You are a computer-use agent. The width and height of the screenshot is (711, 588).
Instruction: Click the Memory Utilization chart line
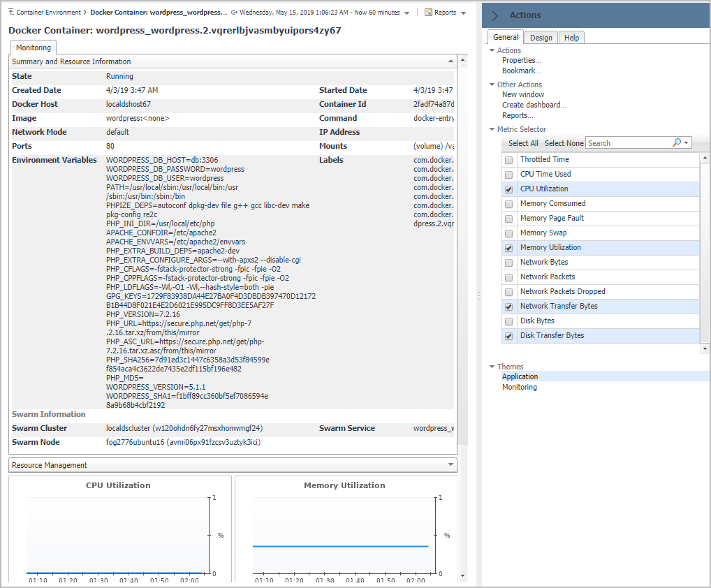[x=340, y=546]
